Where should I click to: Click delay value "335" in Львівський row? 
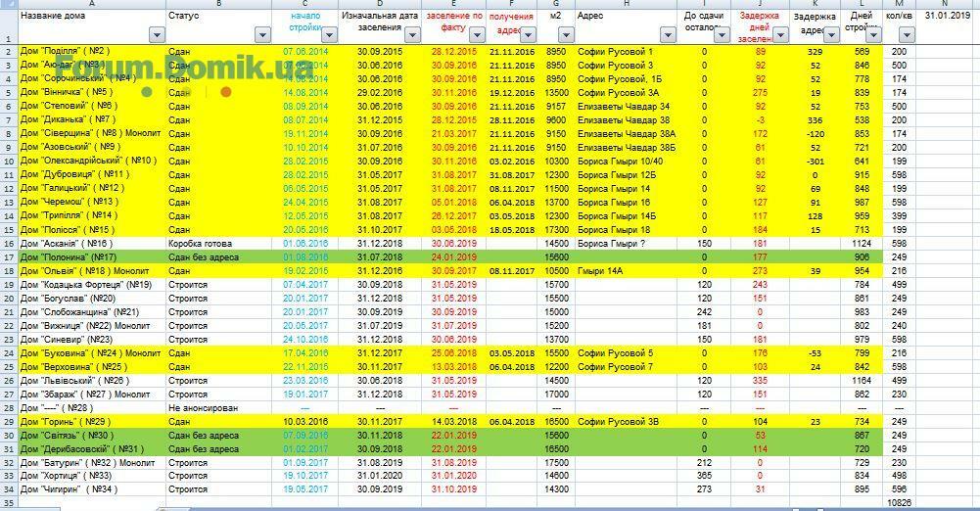760,381
